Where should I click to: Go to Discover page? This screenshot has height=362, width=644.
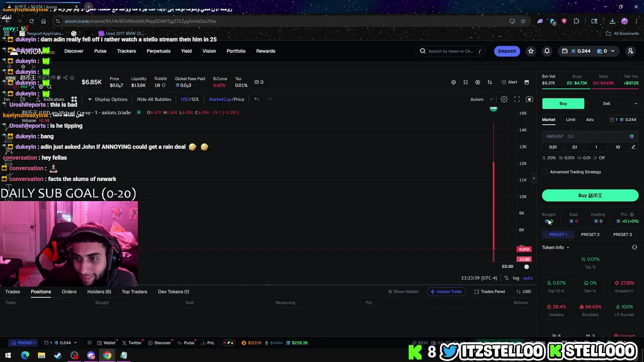tap(74, 51)
